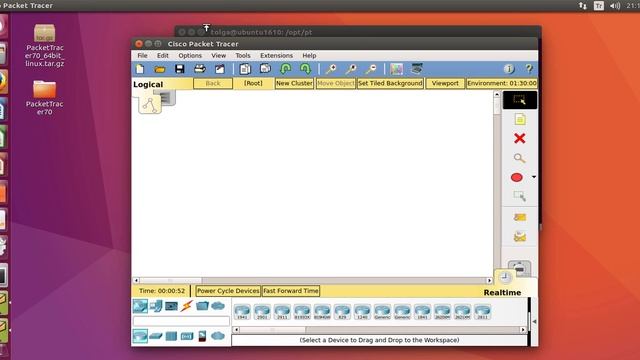Select the End Devices category icon
The height and width of the screenshot is (360, 640).
[156, 306]
